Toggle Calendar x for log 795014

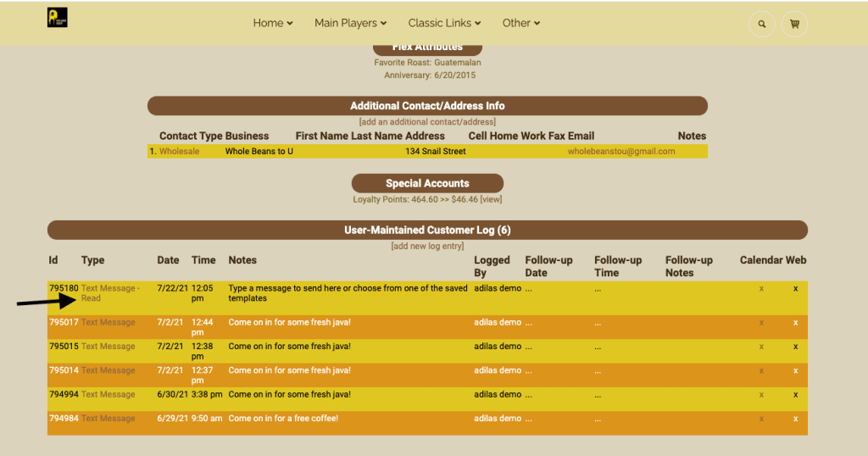[x=761, y=370]
